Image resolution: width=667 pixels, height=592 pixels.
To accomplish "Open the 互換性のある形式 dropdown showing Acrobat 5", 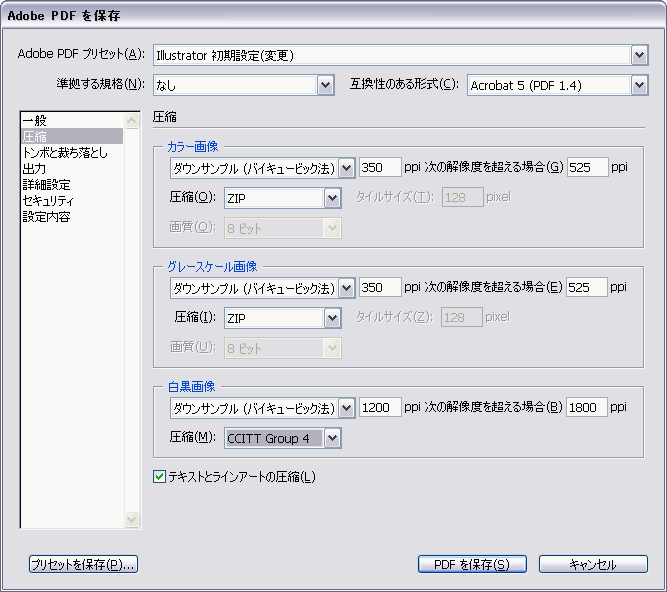I will coord(557,85).
